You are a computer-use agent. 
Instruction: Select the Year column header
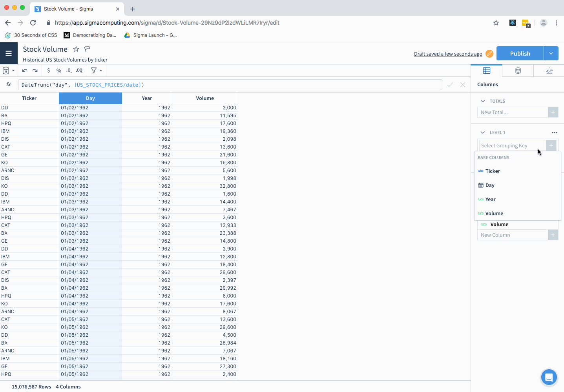click(147, 98)
